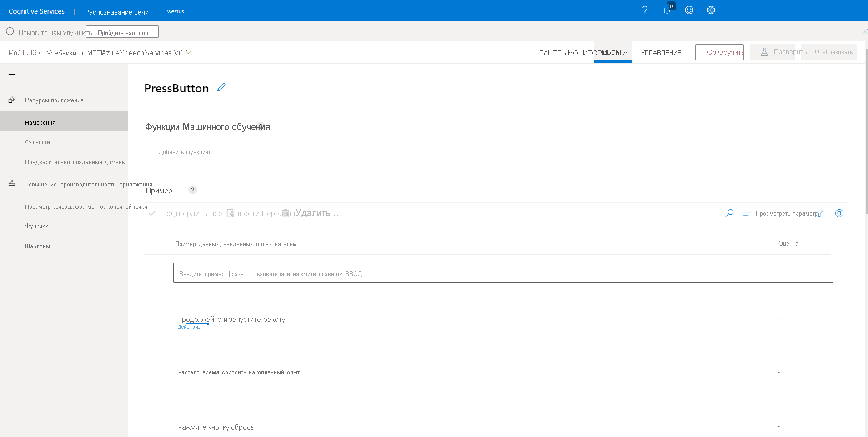868x437 pixels.
Task: Click the Повышение производительности sliders icon
Action: 12,183
